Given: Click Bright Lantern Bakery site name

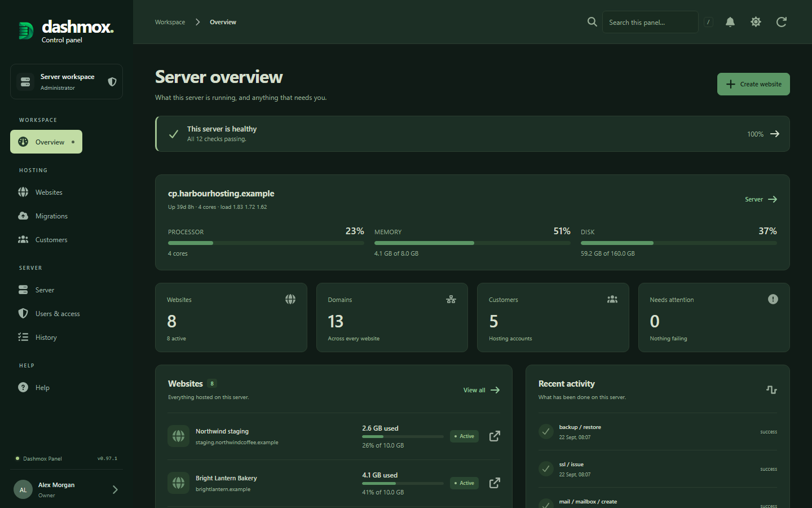Looking at the screenshot, I should click(x=226, y=478).
